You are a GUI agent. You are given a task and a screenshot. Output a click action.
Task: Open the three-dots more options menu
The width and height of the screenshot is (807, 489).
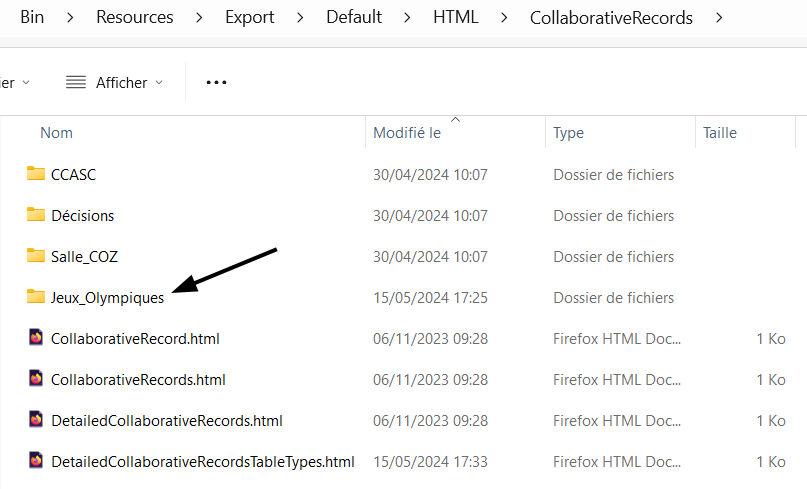pos(216,83)
